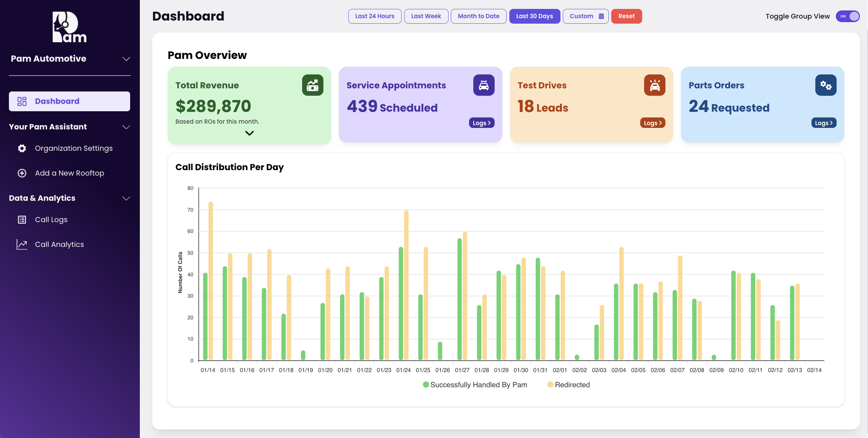Select the Last 24 Hours tab

click(375, 16)
